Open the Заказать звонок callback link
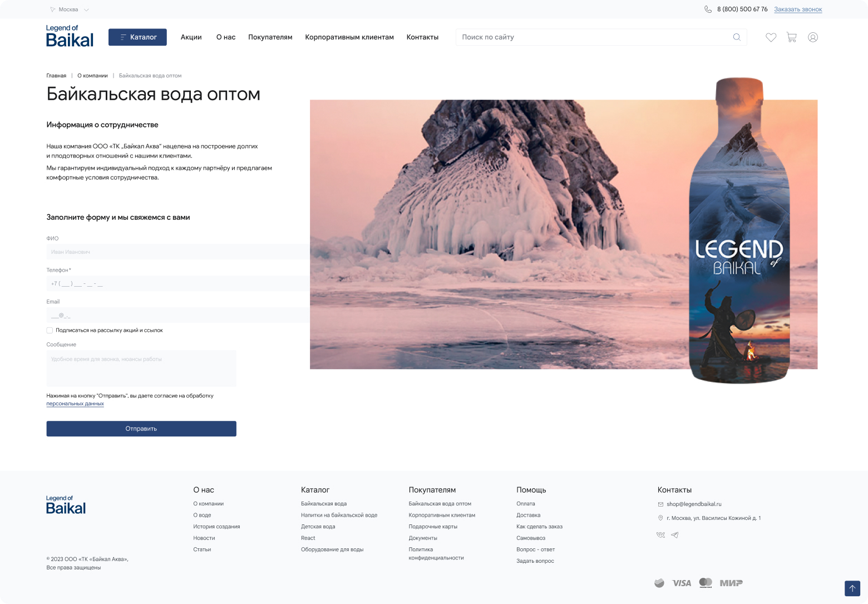The image size is (868, 604). [x=798, y=9]
